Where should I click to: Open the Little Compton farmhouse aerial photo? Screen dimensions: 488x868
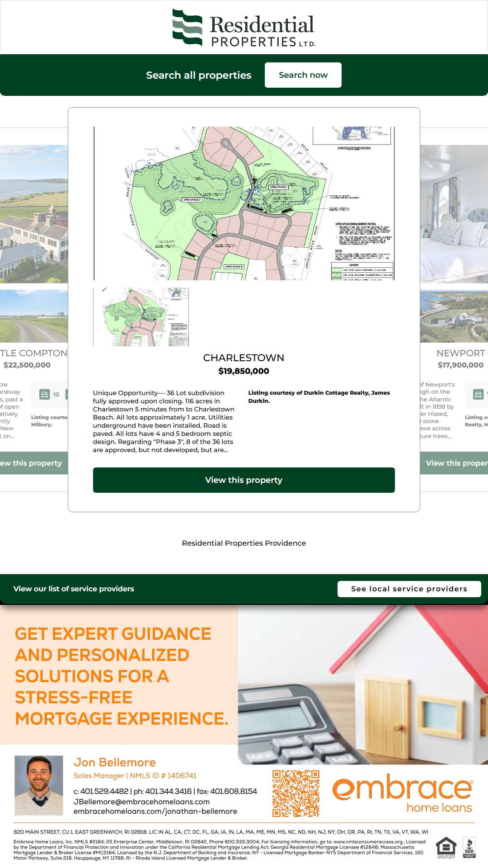click(x=34, y=214)
